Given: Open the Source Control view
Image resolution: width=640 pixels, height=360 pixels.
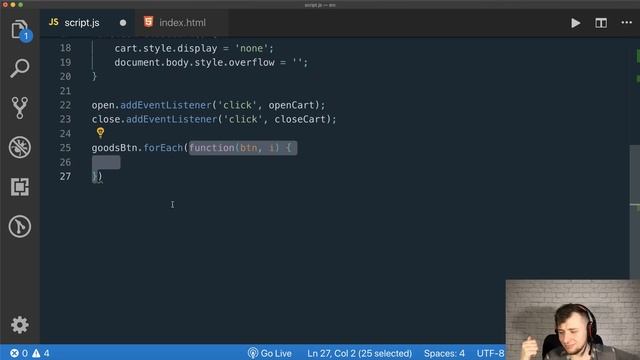Looking at the screenshot, I should [x=20, y=108].
